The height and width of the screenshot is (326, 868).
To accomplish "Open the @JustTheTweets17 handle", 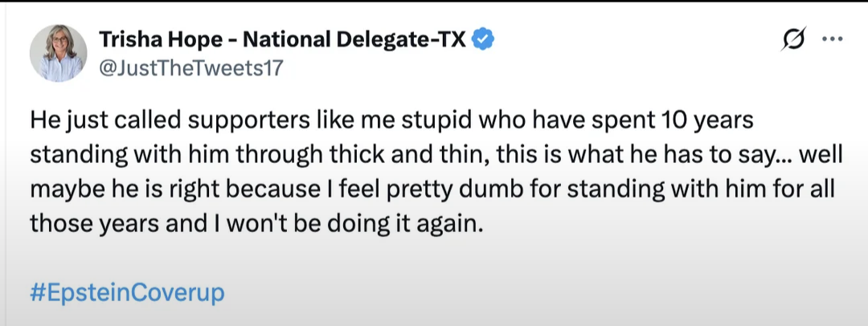I will [x=190, y=68].
